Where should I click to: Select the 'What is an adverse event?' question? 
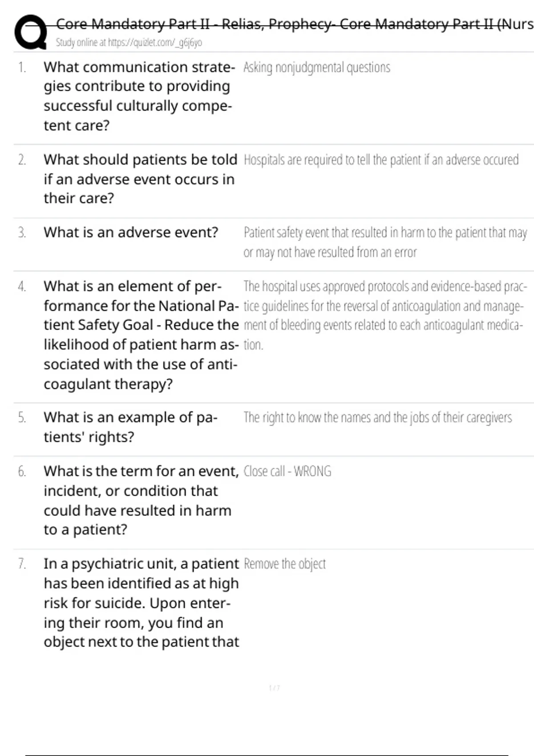click(131, 232)
